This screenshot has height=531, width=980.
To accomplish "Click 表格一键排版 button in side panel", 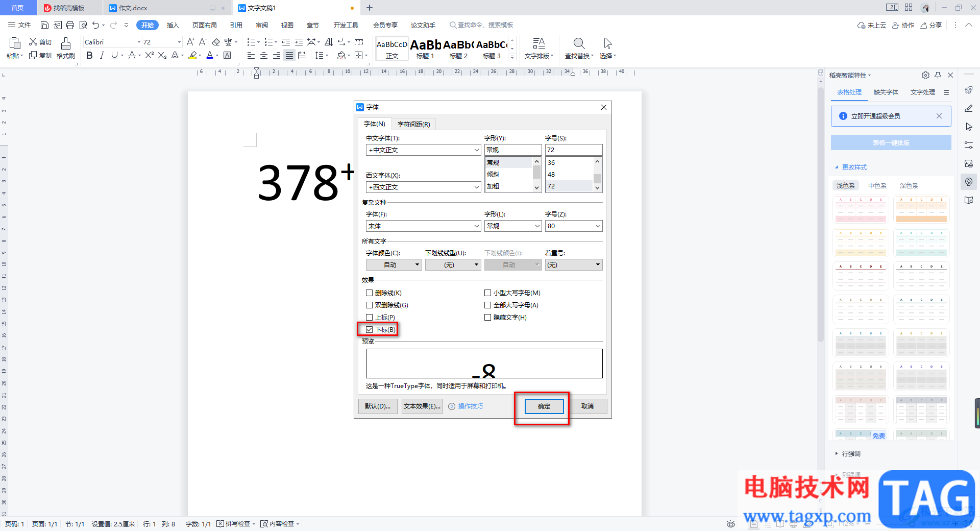I will point(891,143).
